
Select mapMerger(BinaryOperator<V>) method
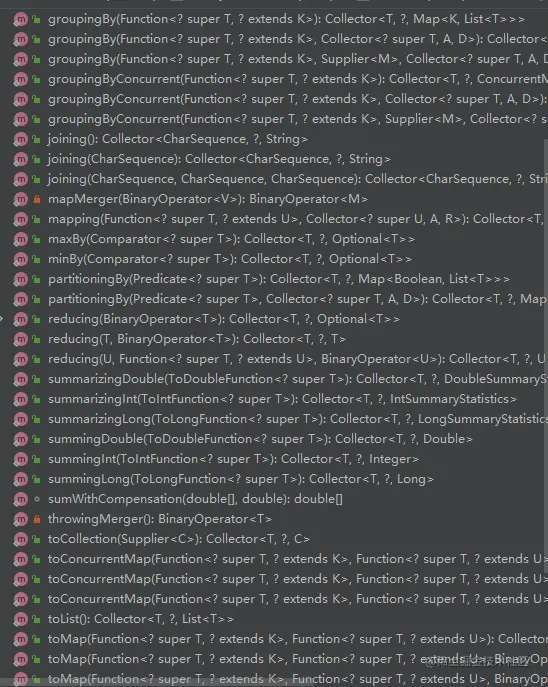(208, 199)
